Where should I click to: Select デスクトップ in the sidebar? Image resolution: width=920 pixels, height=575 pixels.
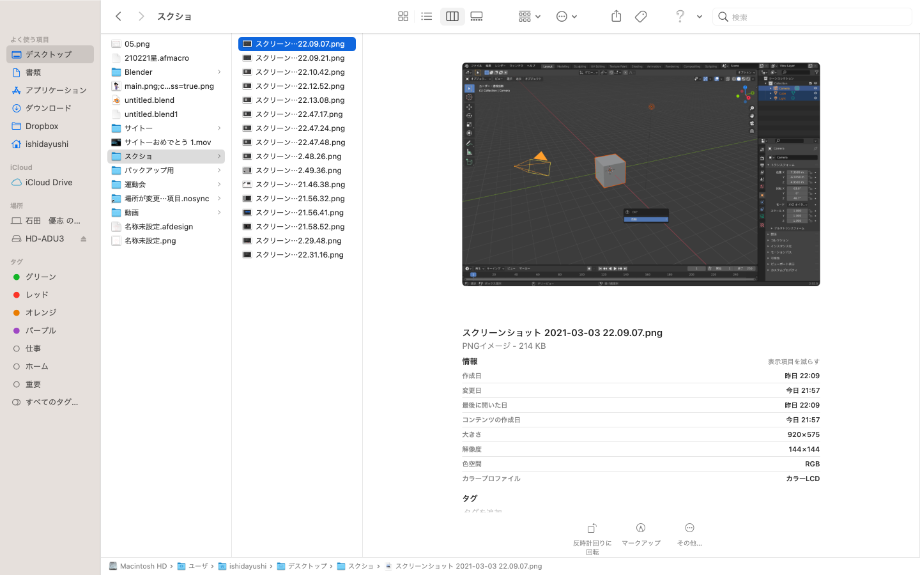(x=50, y=54)
